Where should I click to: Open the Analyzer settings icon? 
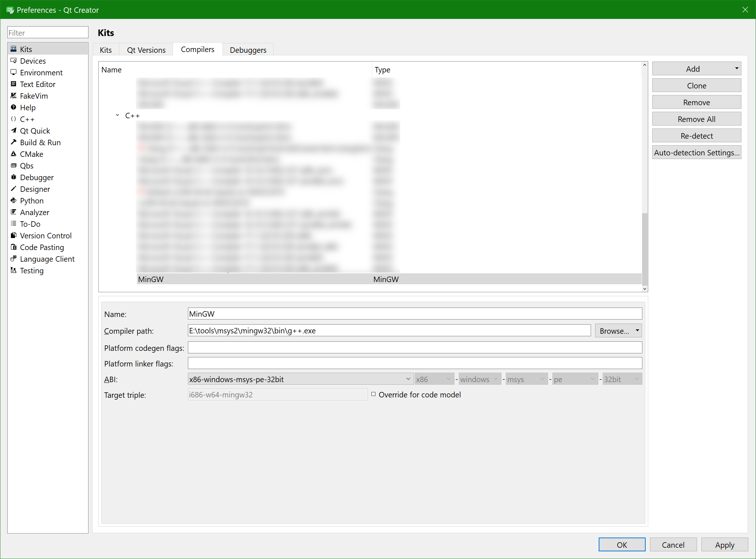tap(13, 212)
